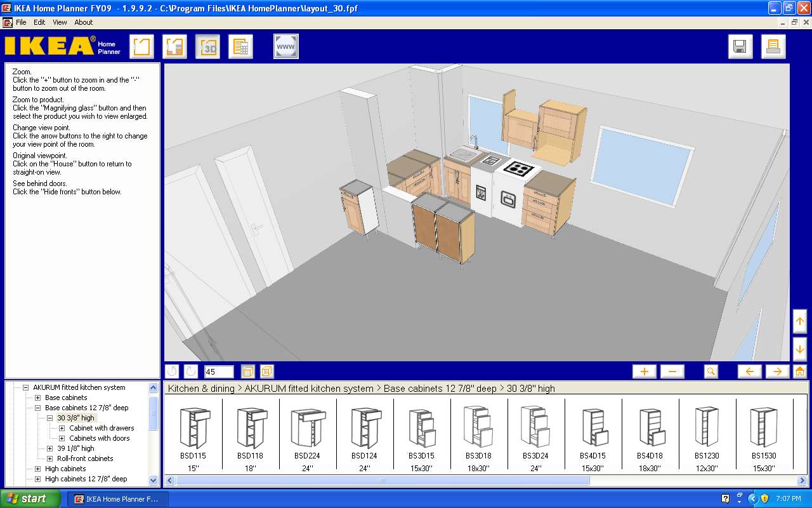Activate the magnifying glass zoom-to-product tool
The width and height of the screenshot is (812, 508).
pos(710,371)
